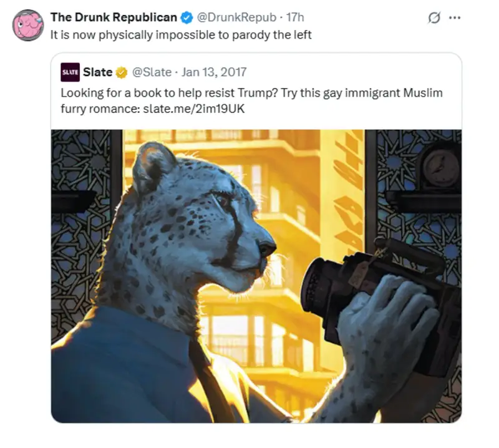Open the cheetah illustration image
499x448 pixels.
pos(256,276)
